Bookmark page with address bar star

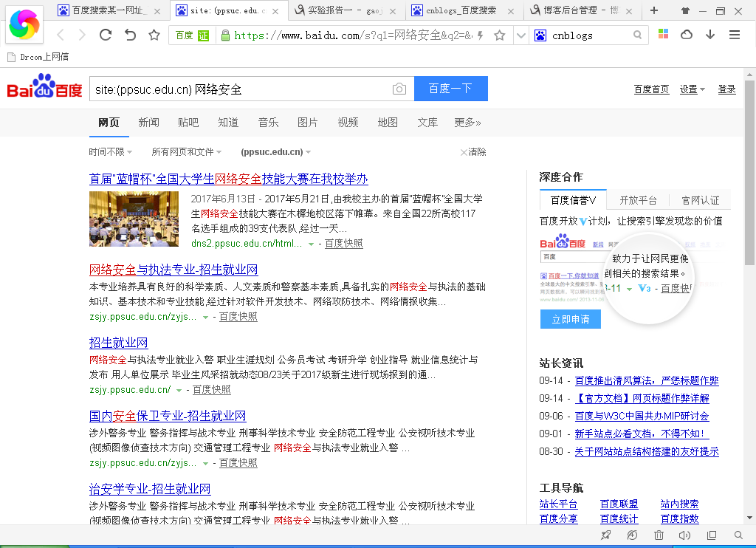coord(500,35)
